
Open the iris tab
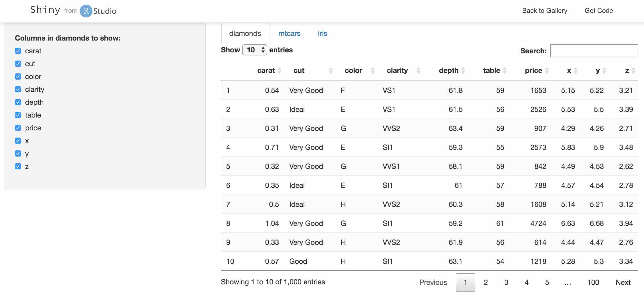322,34
